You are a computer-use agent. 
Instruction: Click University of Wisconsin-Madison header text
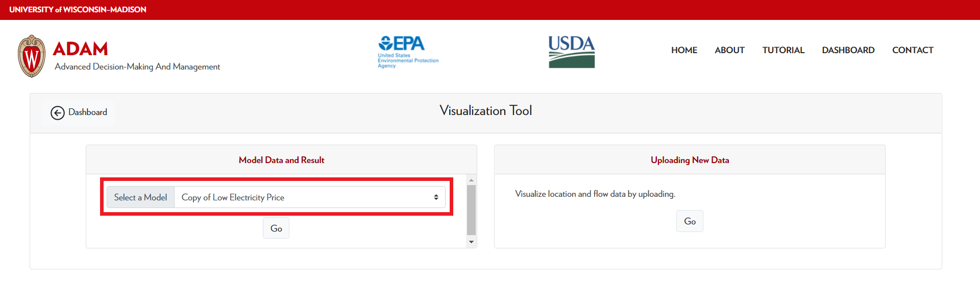[x=78, y=10]
